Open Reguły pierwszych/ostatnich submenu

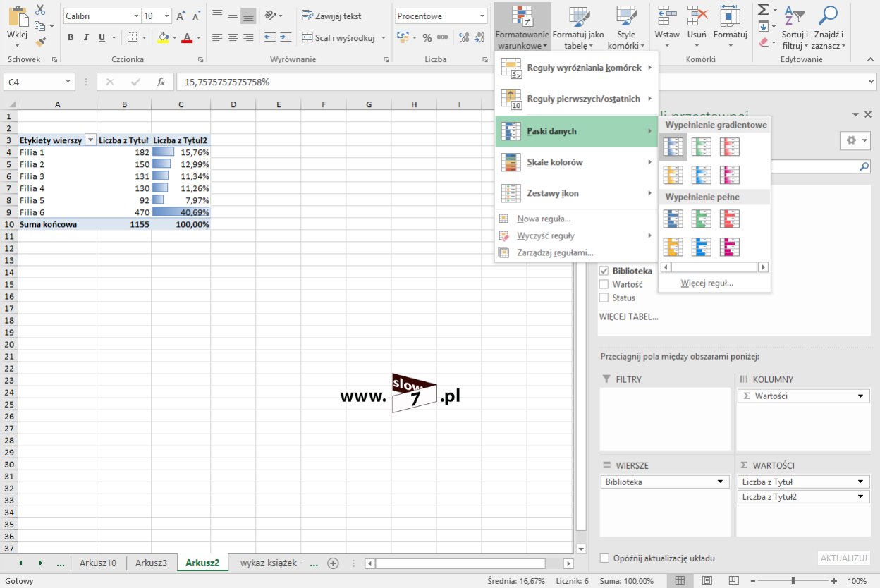pyautogui.click(x=577, y=99)
